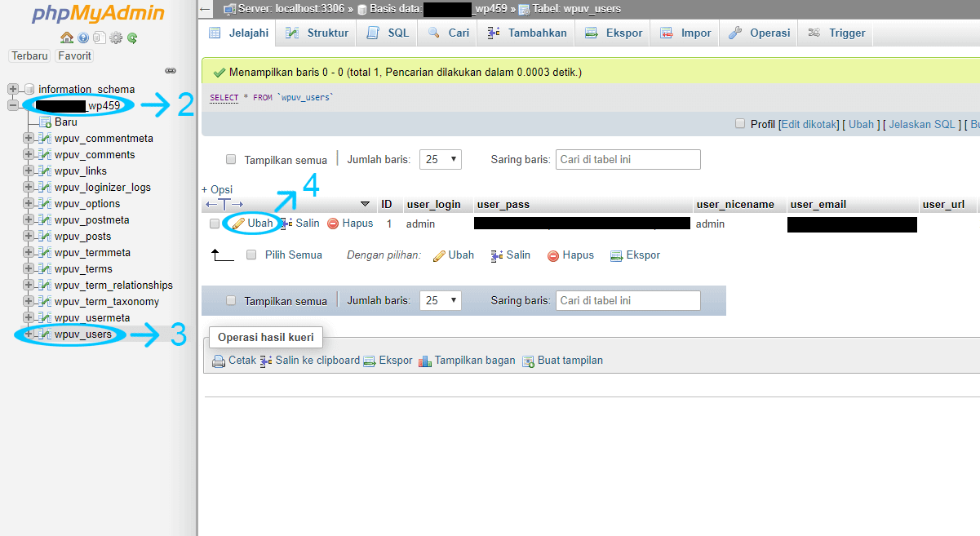This screenshot has width=980, height=536.
Task: Toggle lower Tampilkan semua checkbox
Action: click(231, 300)
